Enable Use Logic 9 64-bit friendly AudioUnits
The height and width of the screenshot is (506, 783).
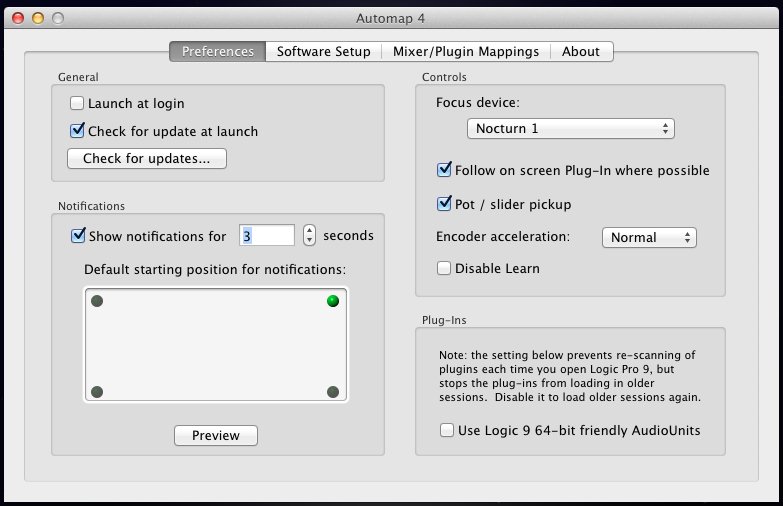click(447, 430)
